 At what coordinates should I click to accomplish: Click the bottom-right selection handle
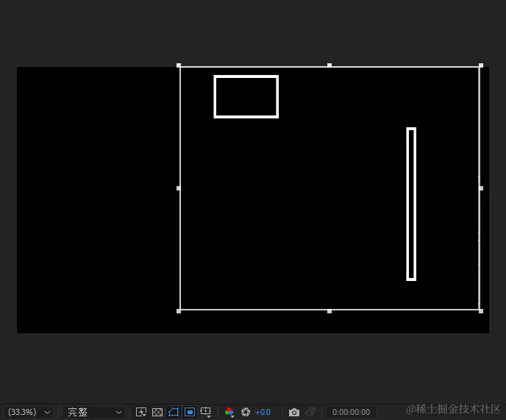point(481,311)
